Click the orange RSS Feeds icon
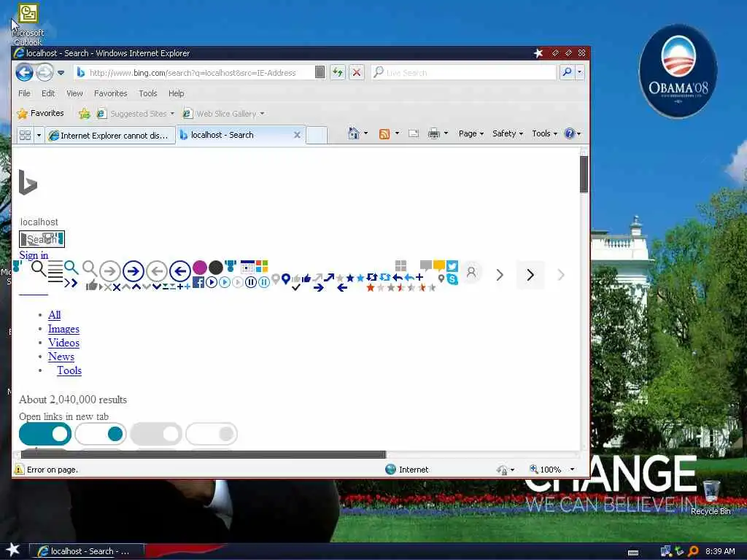The height and width of the screenshot is (560, 747). click(x=384, y=134)
